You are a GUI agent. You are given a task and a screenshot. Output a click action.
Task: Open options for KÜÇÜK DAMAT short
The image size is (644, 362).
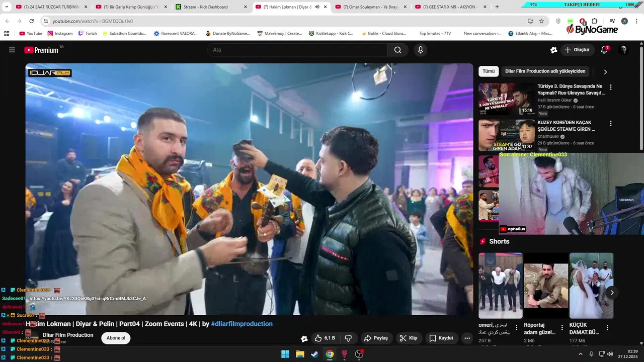point(607,327)
